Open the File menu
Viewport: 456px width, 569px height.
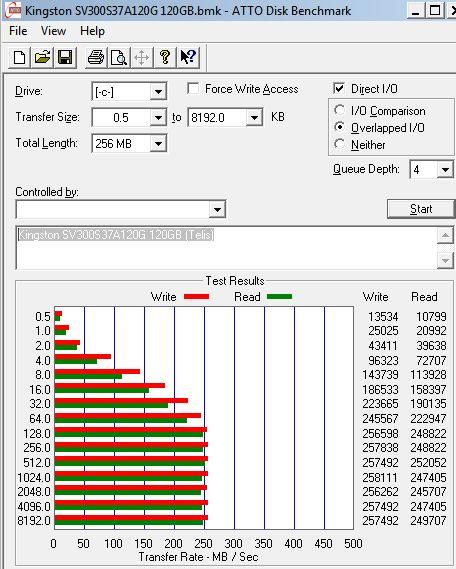(18, 31)
